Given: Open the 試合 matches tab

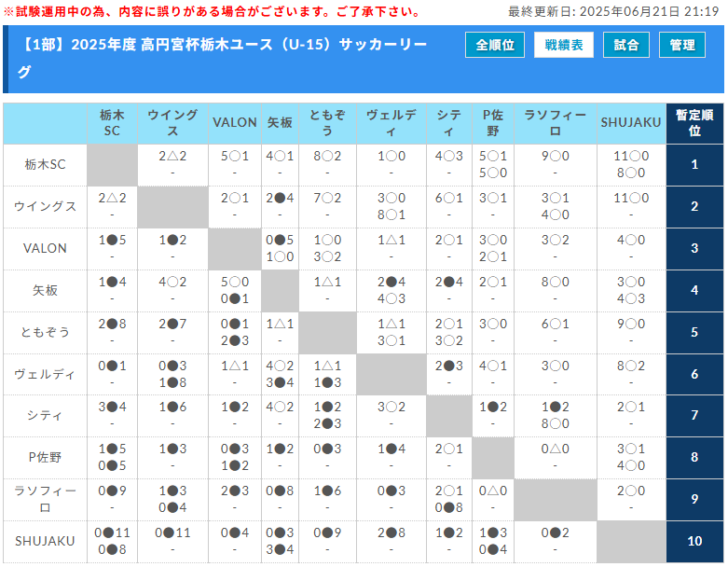Looking at the screenshot, I should click(x=626, y=45).
